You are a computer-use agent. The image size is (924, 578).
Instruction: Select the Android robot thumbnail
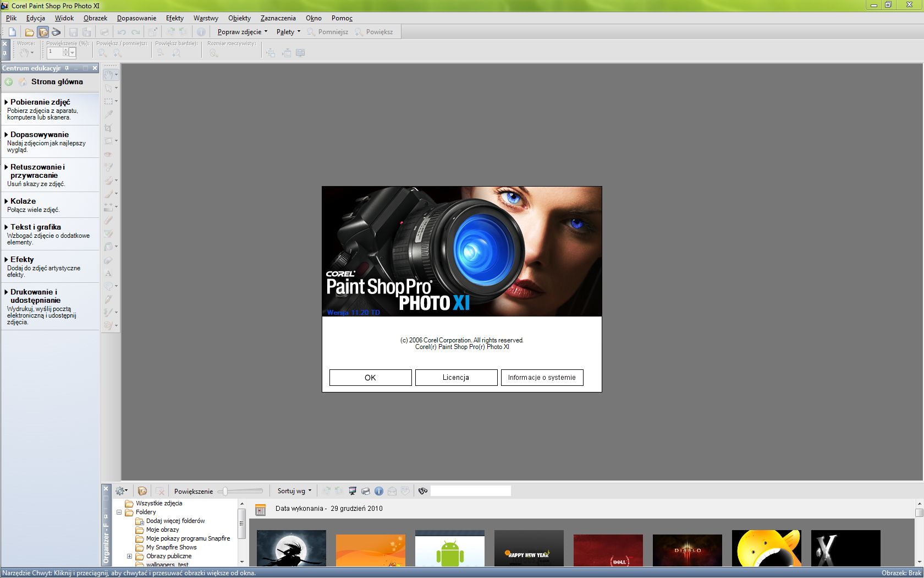[x=450, y=548]
